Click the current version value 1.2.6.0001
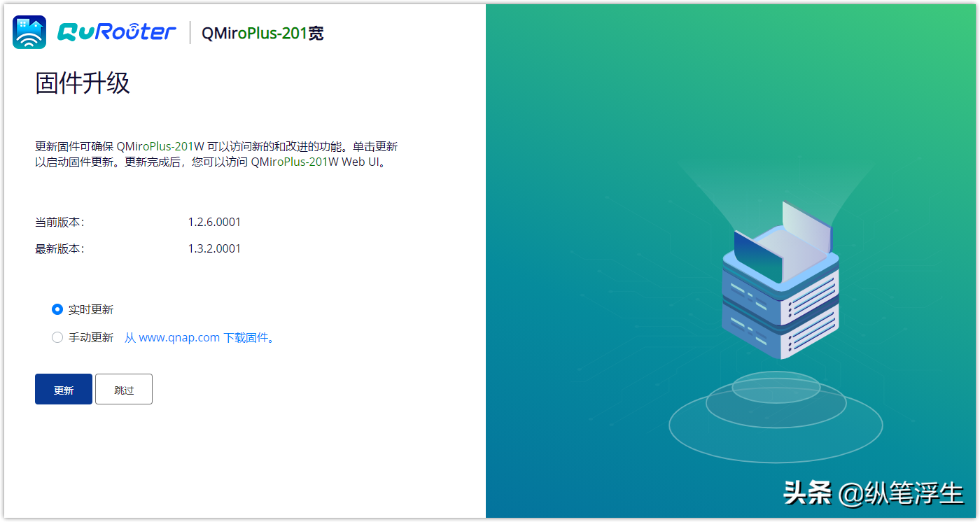Image resolution: width=980 pixels, height=522 pixels. 214,222
